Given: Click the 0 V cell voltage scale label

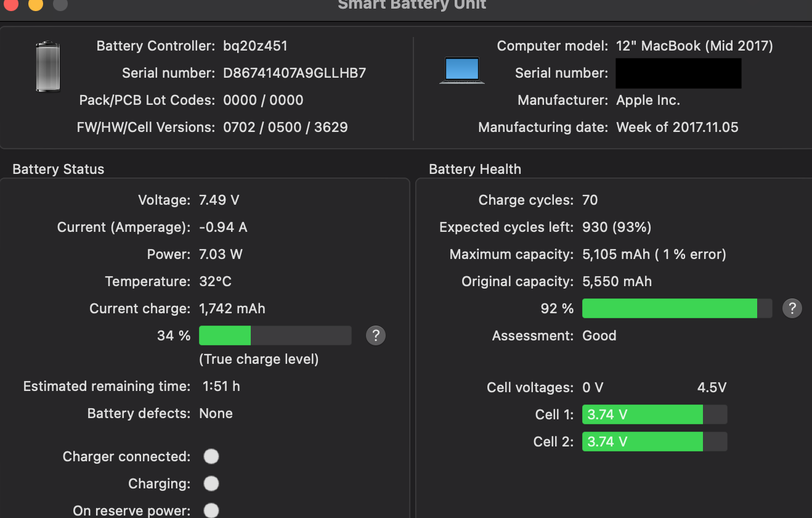Looking at the screenshot, I should 593,387.
